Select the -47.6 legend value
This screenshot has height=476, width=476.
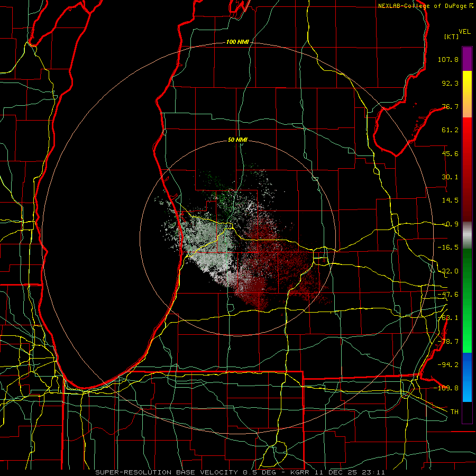[x=448, y=295]
